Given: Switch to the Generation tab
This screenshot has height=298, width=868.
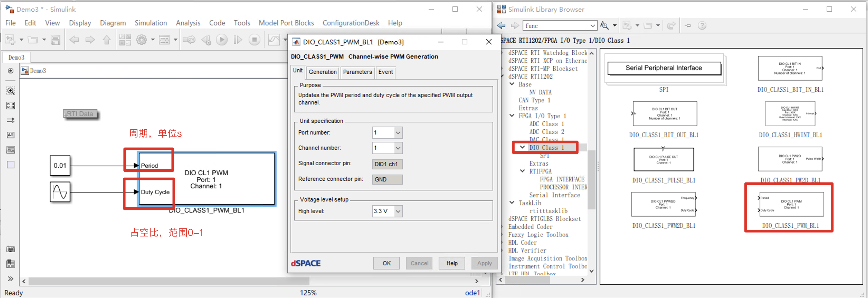Looking at the screenshot, I should [323, 72].
